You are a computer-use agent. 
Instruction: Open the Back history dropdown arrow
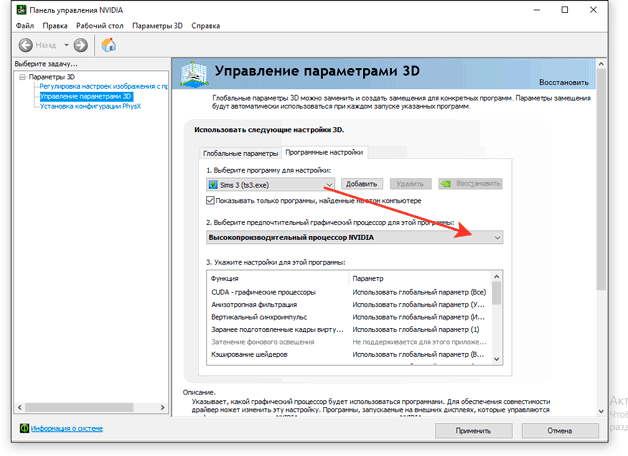(66, 45)
